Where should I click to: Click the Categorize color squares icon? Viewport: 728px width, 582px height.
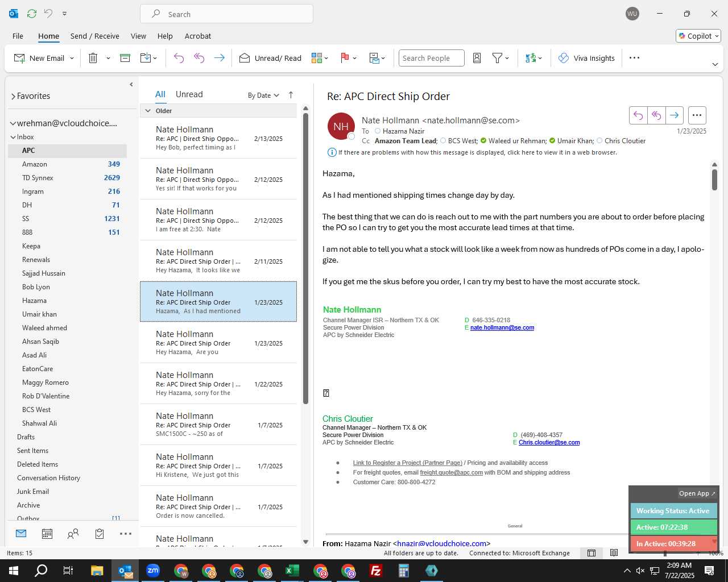(x=317, y=58)
